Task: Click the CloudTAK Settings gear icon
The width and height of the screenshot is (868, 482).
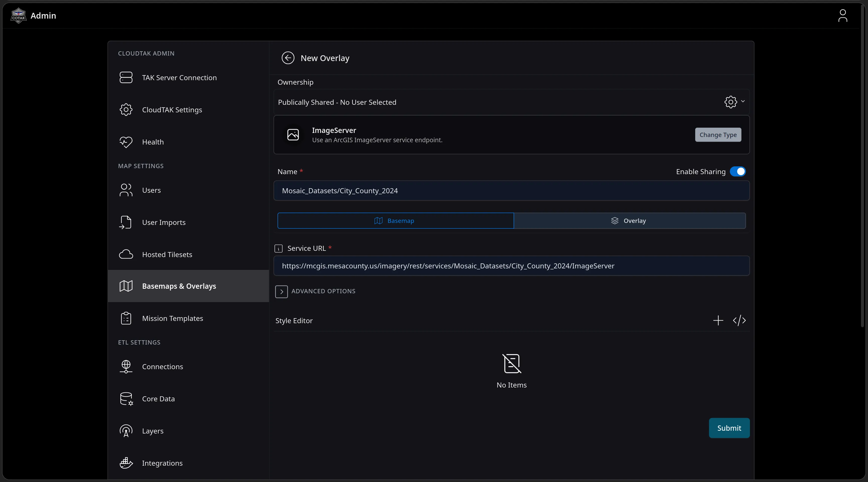Action: coord(126,110)
